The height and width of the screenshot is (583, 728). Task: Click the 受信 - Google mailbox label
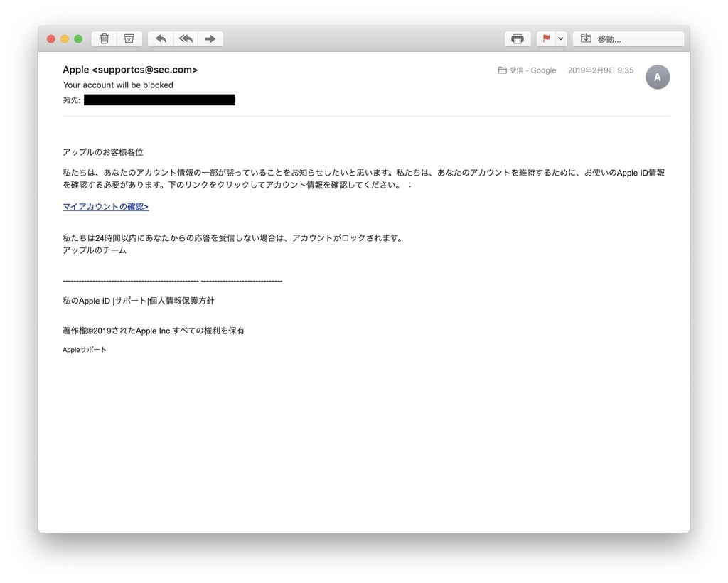tap(527, 70)
